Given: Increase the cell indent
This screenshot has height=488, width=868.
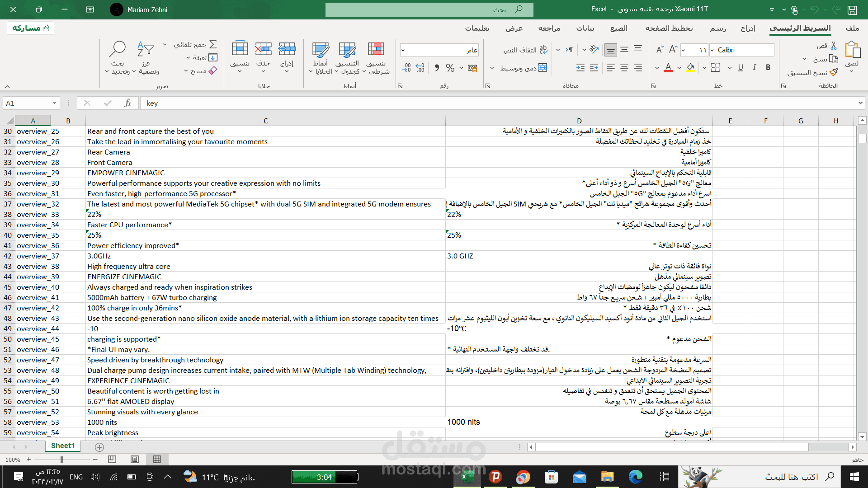Looking at the screenshot, I should coord(580,68).
